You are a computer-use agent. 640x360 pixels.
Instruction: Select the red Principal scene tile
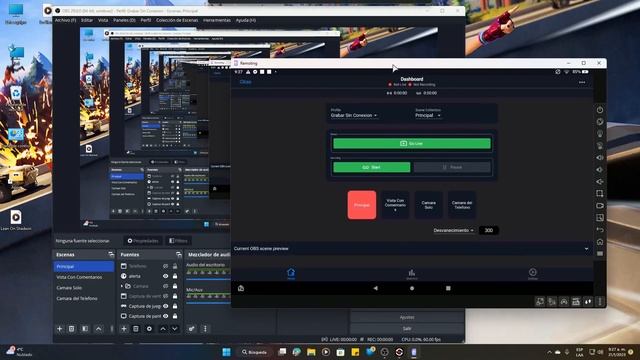[362, 205]
